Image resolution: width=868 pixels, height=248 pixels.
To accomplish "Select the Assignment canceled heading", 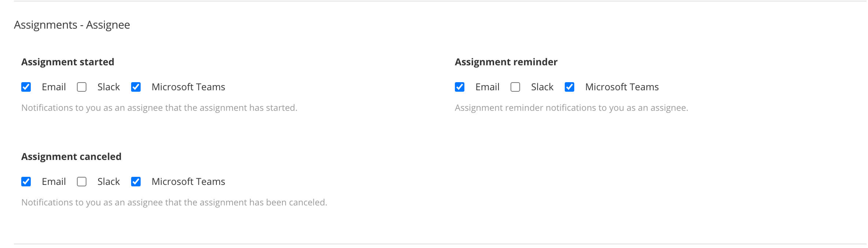I will tap(72, 156).
